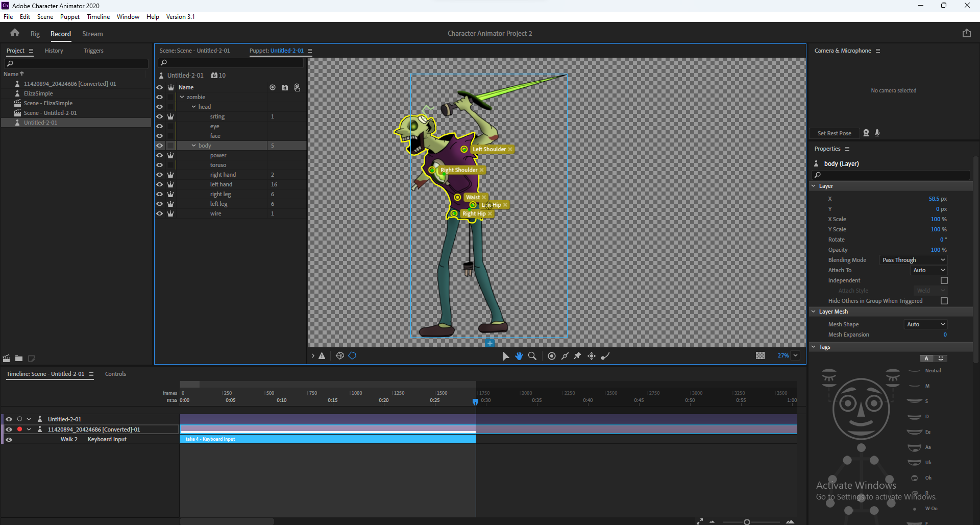Show mesh toggle in puppet panel

(x=340, y=356)
